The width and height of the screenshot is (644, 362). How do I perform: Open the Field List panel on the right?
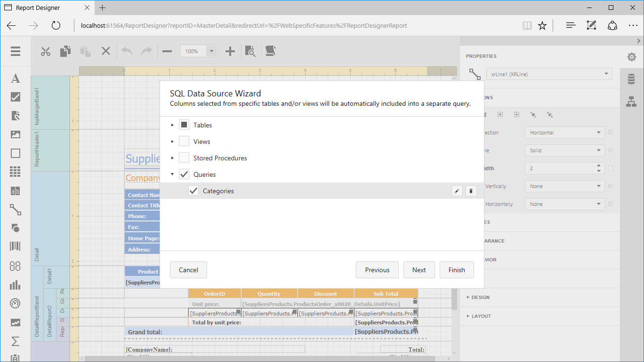(631, 79)
